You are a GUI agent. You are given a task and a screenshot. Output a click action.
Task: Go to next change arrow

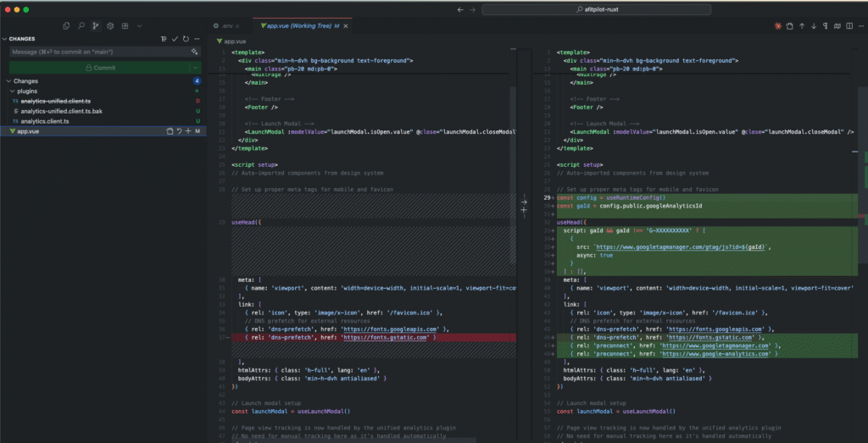tap(814, 27)
